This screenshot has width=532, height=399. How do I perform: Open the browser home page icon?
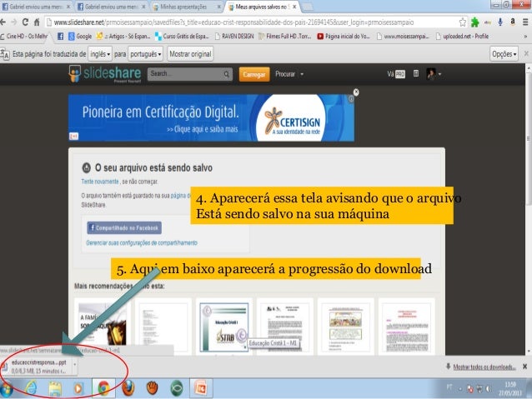click(37, 22)
